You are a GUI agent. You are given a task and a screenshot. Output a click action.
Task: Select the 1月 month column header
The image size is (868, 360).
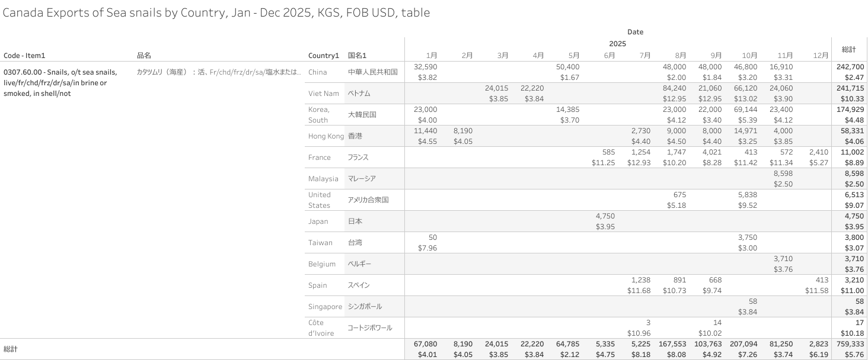point(432,56)
